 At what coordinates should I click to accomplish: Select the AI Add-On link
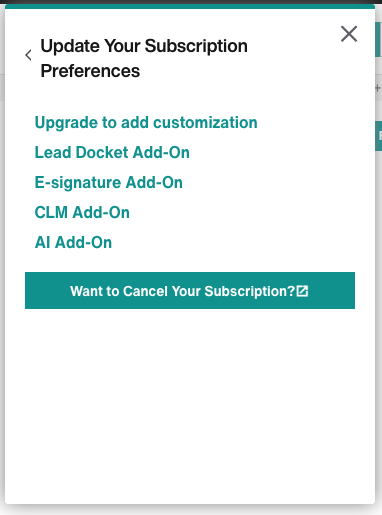coord(73,242)
